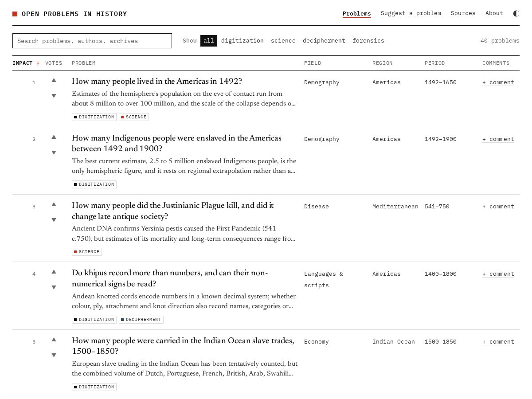532x399 pixels.
Task: Click Digitization tag on khipus problem
Action: coord(94,320)
